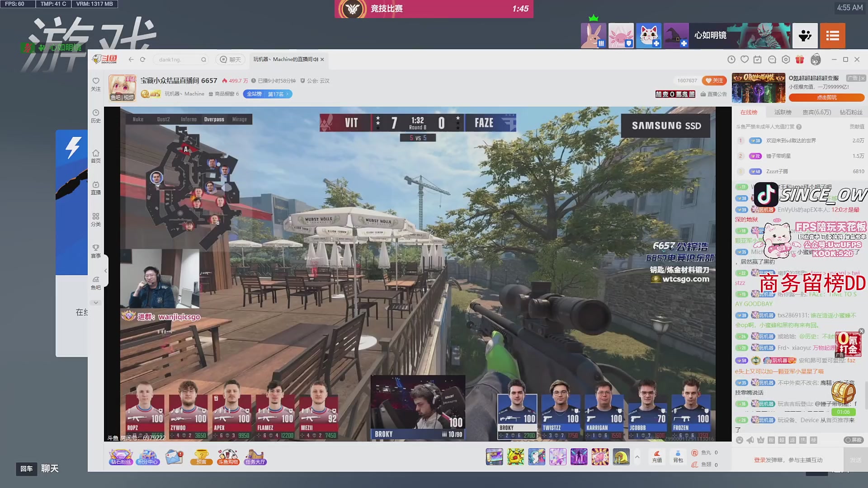
Task: Open 分类 categories in left sidebar
Action: 95,220
